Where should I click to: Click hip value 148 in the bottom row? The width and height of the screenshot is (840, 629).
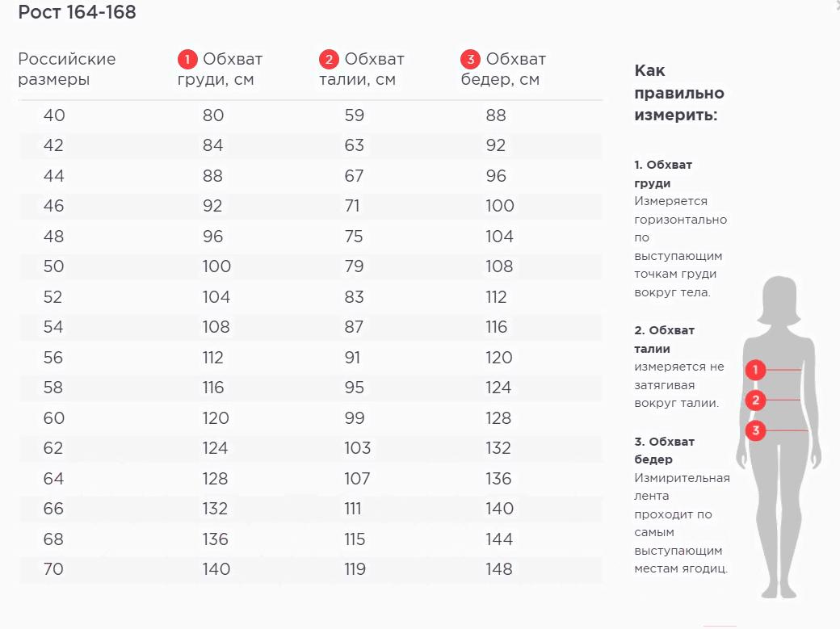coord(499,569)
